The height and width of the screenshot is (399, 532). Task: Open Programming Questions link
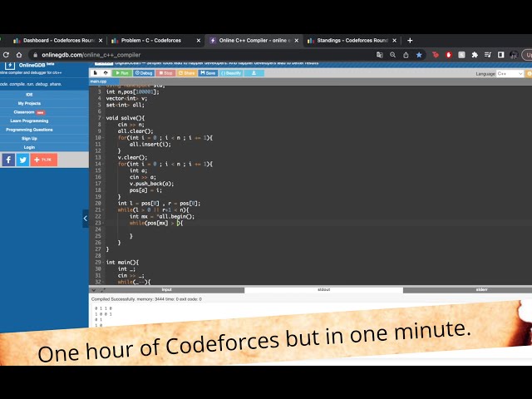click(x=30, y=130)
